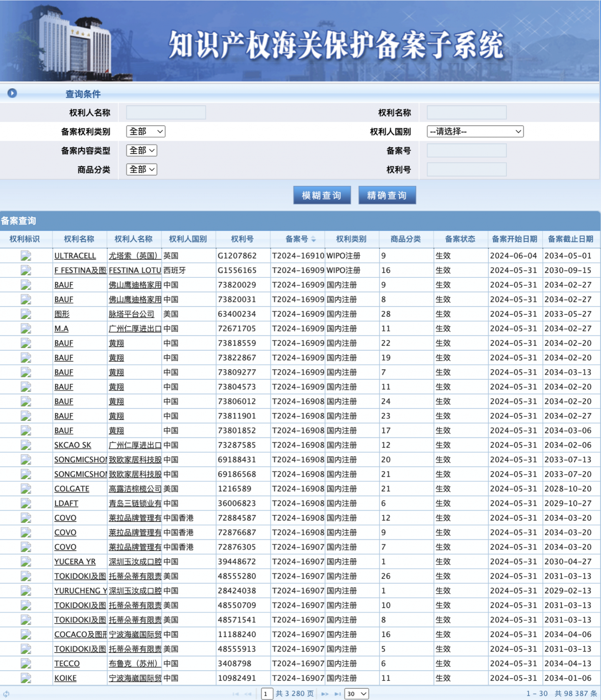Click the 备案开始日期 column header
601x700 pixels.
pos(515,239)
